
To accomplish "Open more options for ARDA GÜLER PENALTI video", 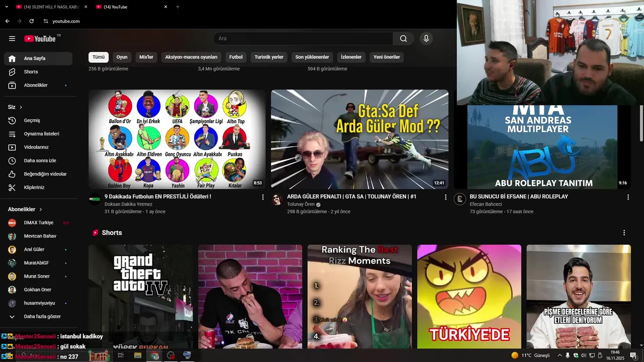I will click(445, 198).
